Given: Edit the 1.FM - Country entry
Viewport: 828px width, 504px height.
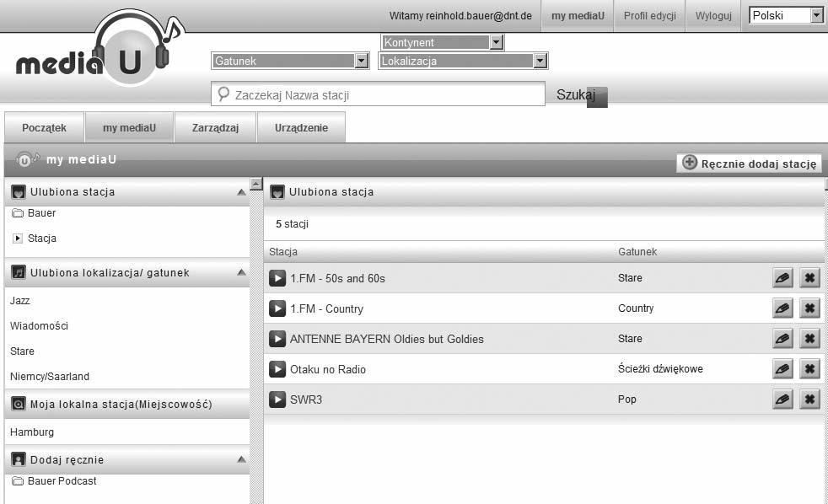Looking at the screenshot, I should point(782,308).
